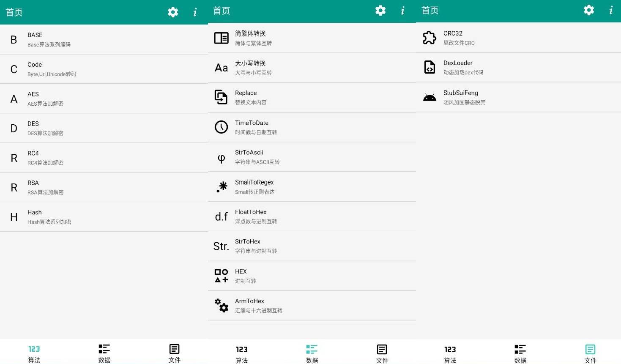Tap the gears icon for ArmToHex
Viewport: 621px width, 364px height.
click(221, 305)
